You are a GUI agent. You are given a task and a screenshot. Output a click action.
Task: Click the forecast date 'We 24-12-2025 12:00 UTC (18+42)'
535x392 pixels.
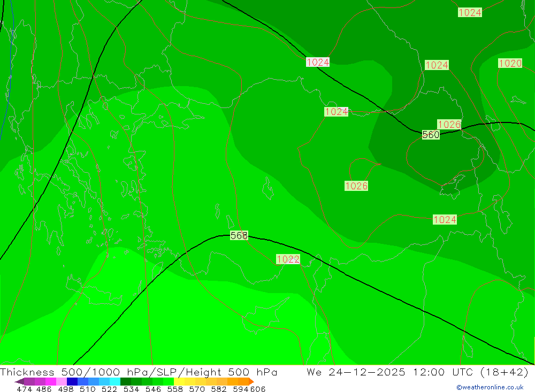pos(418,372)
